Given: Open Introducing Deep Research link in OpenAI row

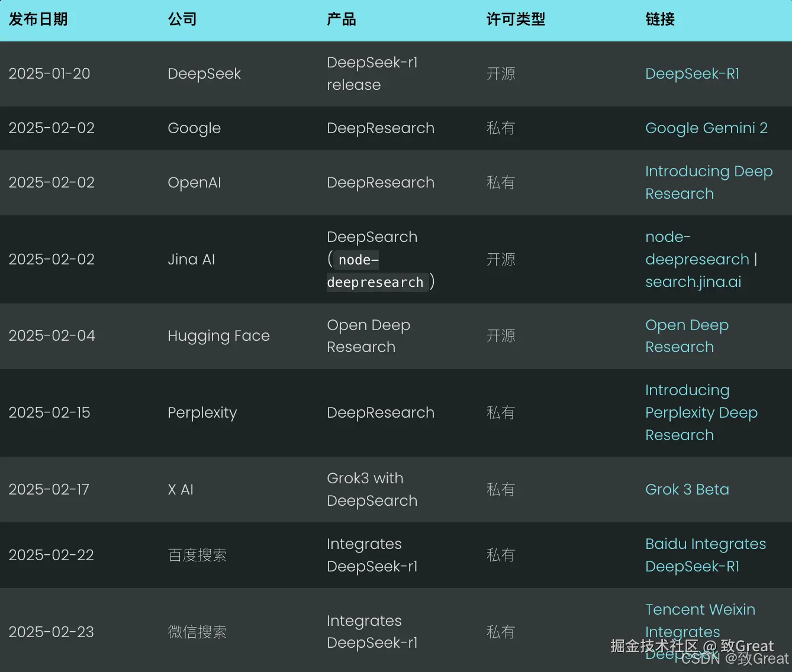Looking at the screenshot, I should (x=709, y=182).
